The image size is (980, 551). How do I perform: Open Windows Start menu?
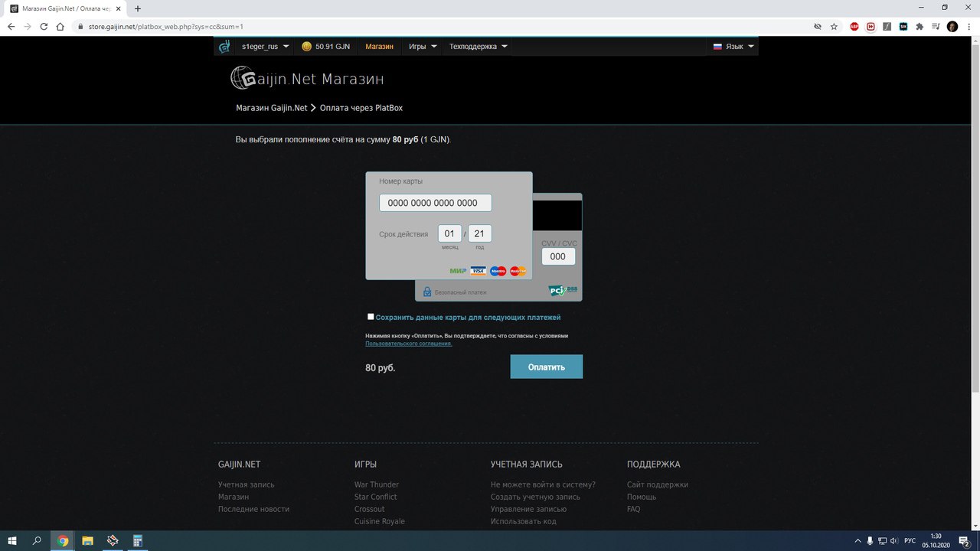(x=11, y=540)
